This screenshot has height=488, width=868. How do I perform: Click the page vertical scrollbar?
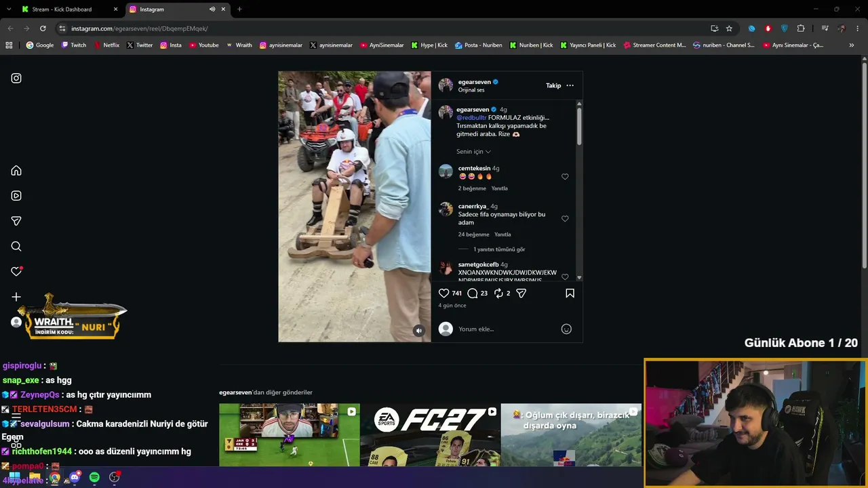864,166
